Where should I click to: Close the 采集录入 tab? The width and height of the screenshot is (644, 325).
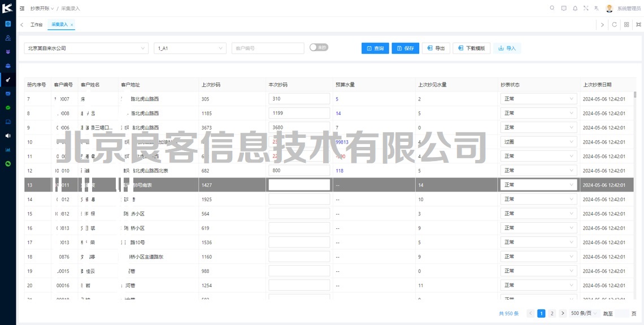pos(72,25)
